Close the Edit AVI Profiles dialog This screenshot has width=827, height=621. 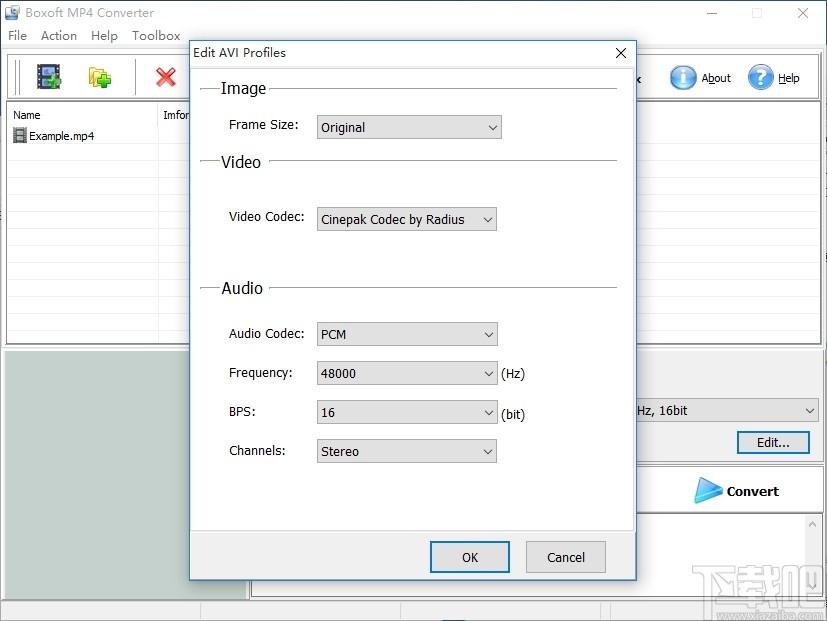point(621,53)
